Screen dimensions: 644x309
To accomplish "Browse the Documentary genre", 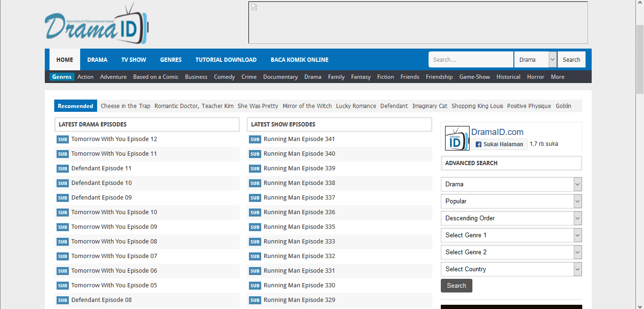I will (x=281, y=77).
